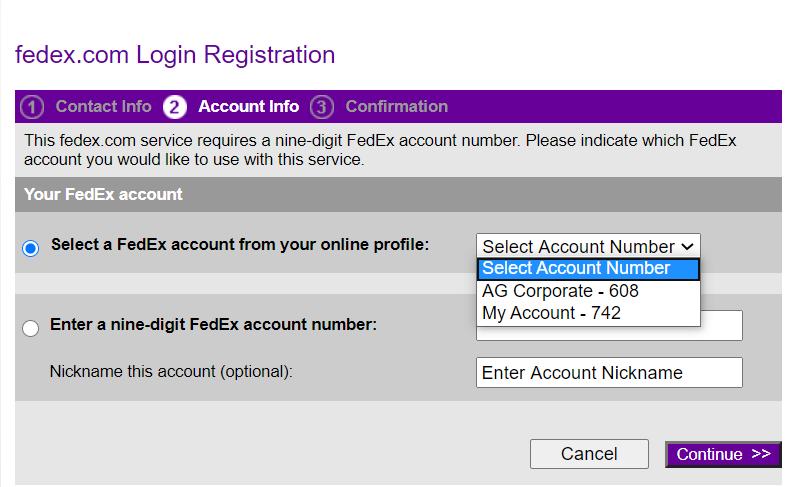
Task: Select the 'Select a FedEx account from your online profile' radio button
Action: 30,248
